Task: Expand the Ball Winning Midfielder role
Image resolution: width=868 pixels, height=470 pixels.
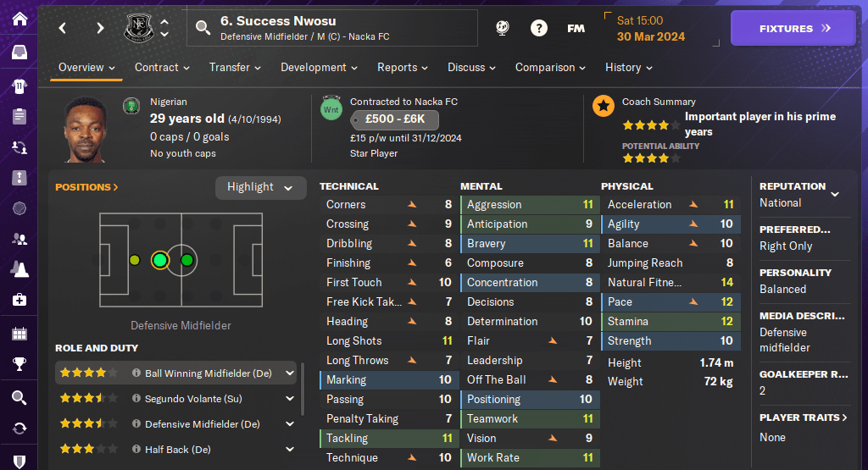Action: point(290,373)
